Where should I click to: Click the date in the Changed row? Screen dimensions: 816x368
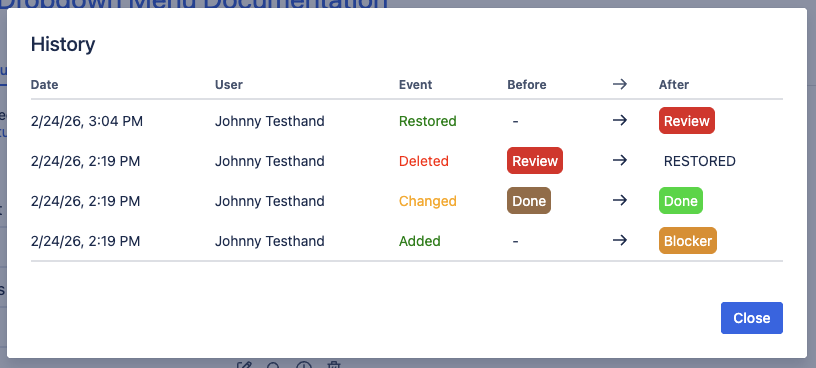tap(85, 201)
